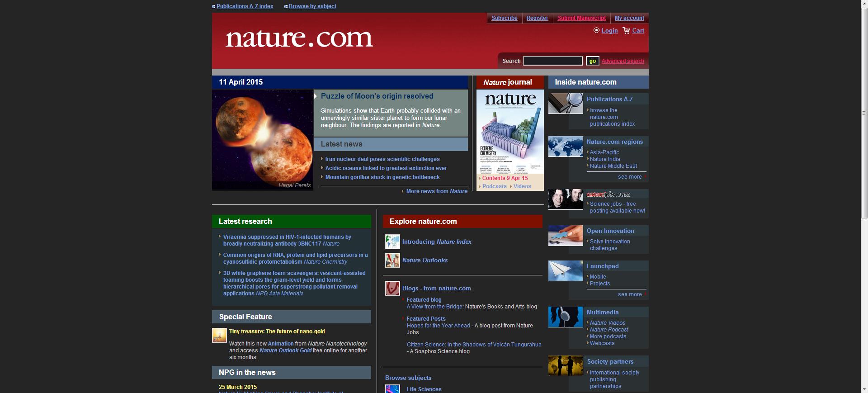Open the Webcasts multimedia link
Viewport: 868px width, 393px height.
click(x=602, y=343)
